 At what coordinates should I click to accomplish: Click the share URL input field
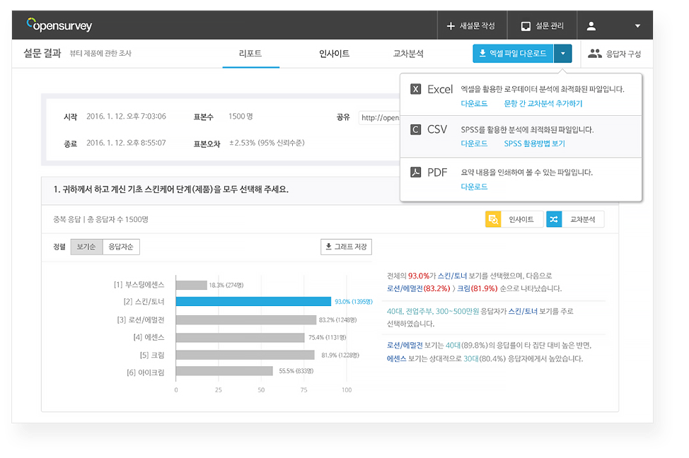[x=379, y=117]
